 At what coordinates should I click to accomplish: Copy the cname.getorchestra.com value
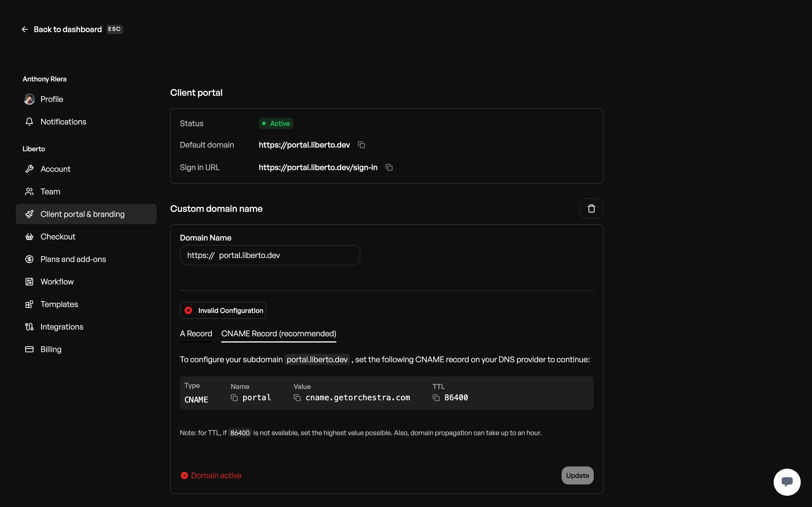tap(297, 398)
